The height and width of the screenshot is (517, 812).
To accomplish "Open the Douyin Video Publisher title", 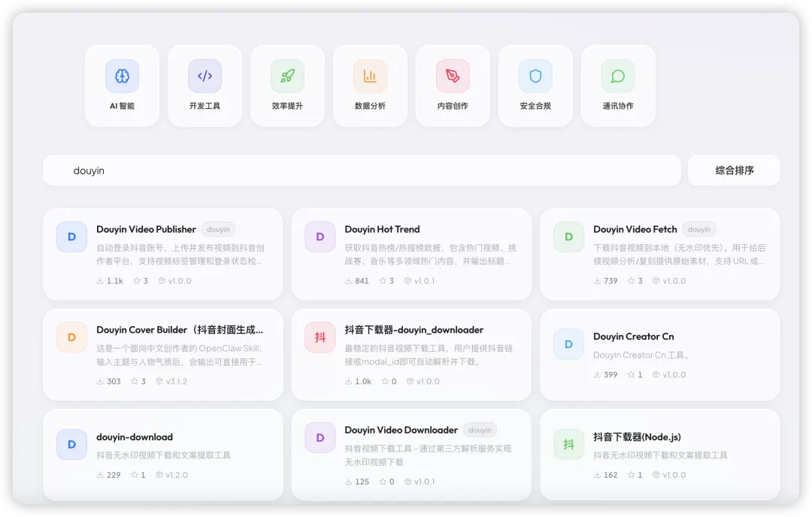I will click(x=146, y=229).
